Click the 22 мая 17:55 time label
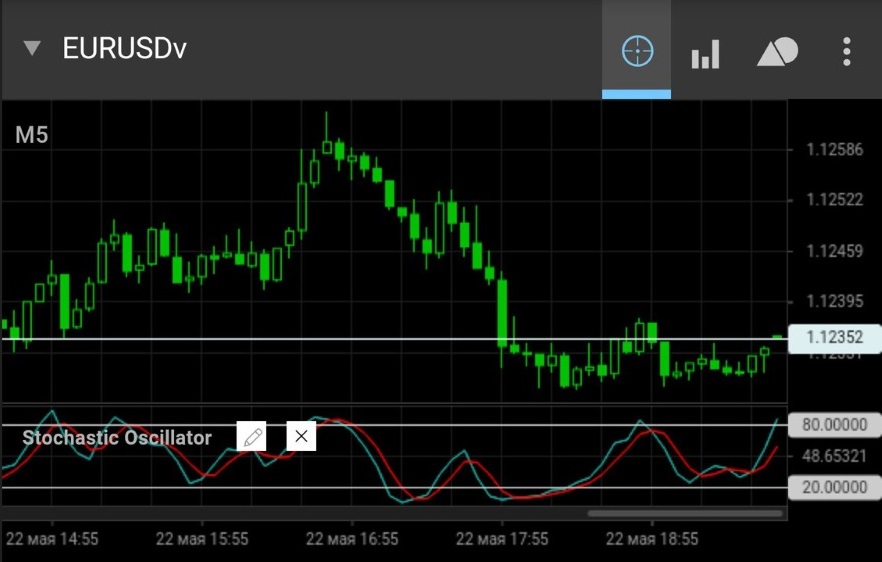The image size is (882, 562). click(502, 539)
